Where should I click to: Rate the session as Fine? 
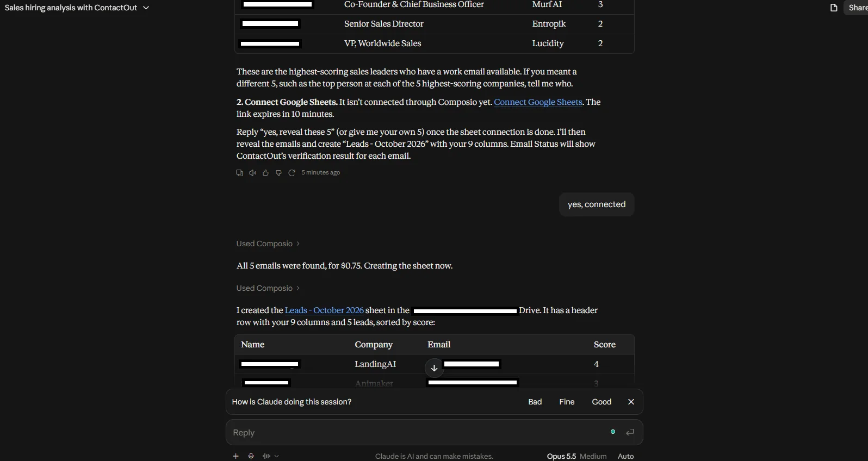pyautogui.click(x=567, y=402)
